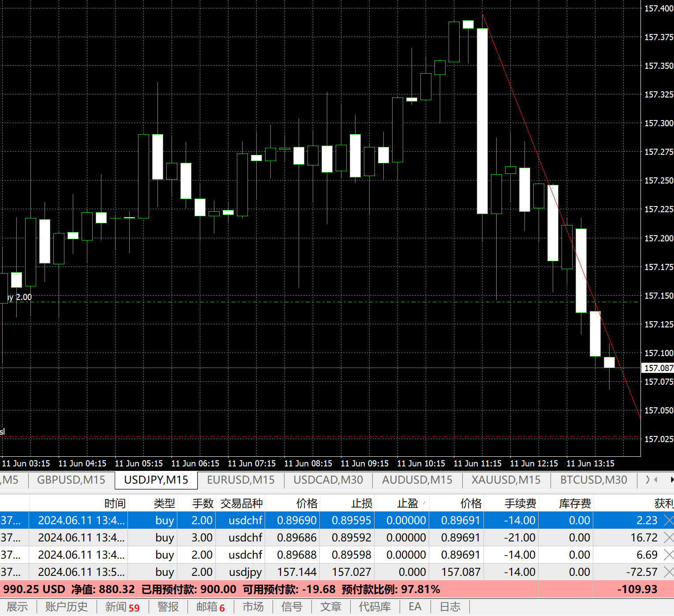The height and width of the screenshot is (616, 674).
Task: Click the stop loss value 0.89595
Action: pyautogui.click(x=352, y=520)
